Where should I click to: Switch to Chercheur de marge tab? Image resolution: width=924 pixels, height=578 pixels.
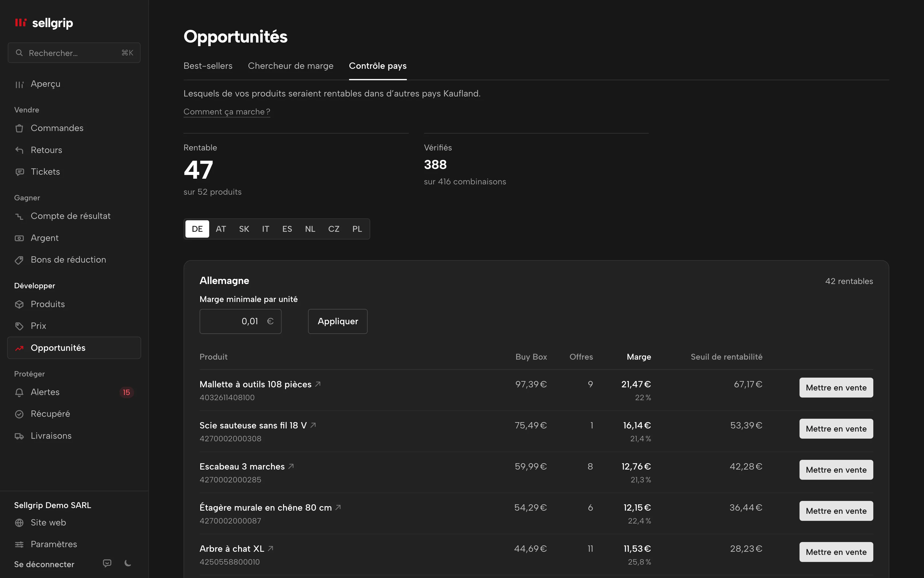coord(291,66)
